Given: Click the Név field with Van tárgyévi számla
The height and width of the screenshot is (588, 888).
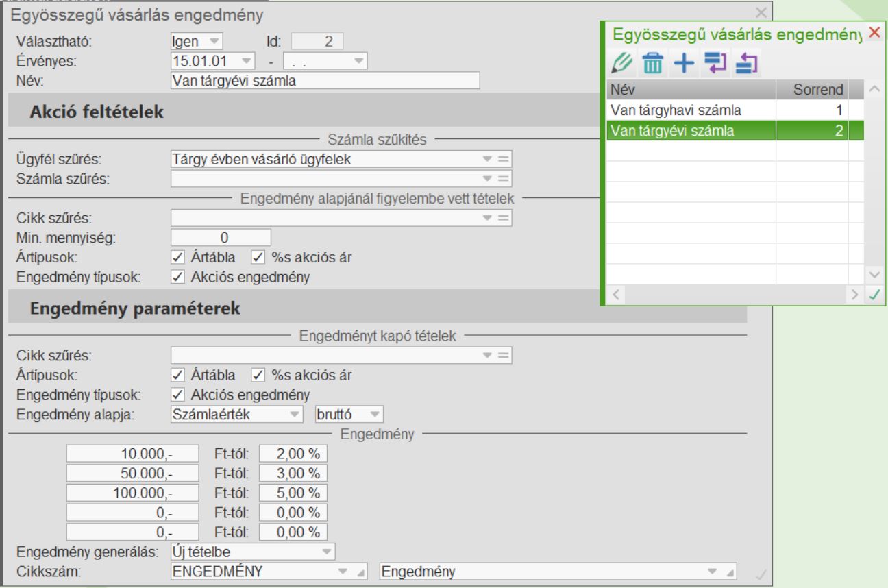Looking at the screenshot, I should click(x=324, y=80).
